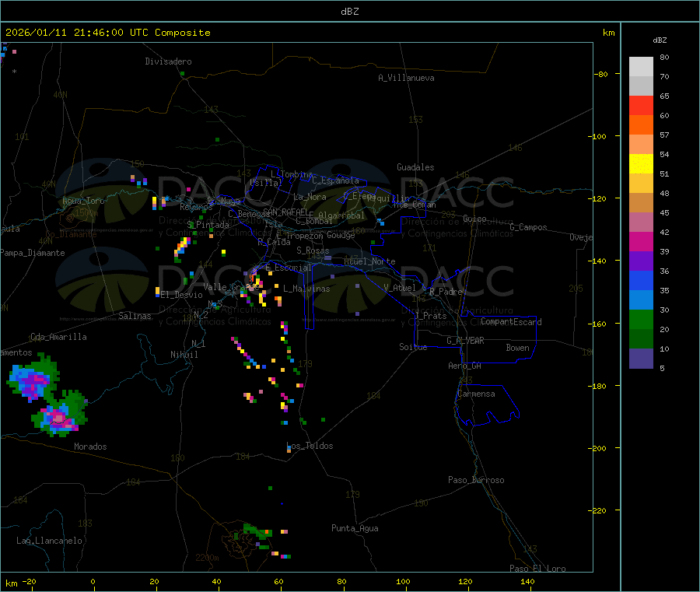Image resolution: width=700 pixels, height=592 pixels.
Task: Click the Nihuil label
Action: (184, 355)
